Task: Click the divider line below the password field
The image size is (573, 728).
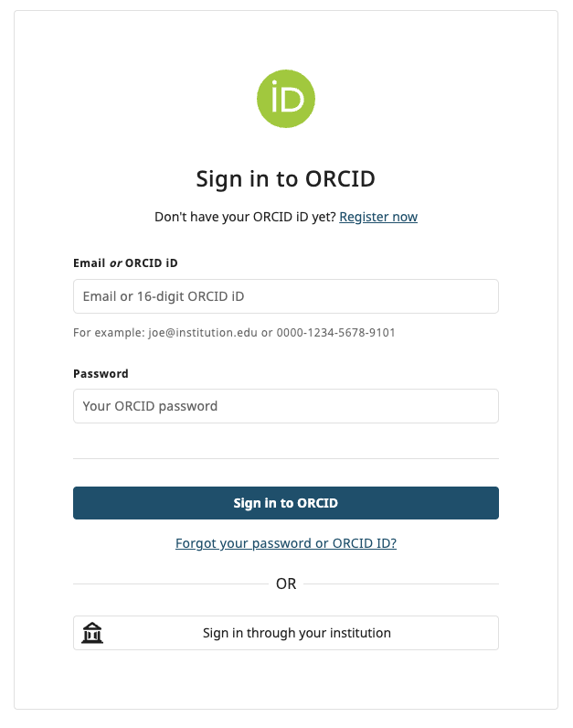Action: tap(286, 458)
